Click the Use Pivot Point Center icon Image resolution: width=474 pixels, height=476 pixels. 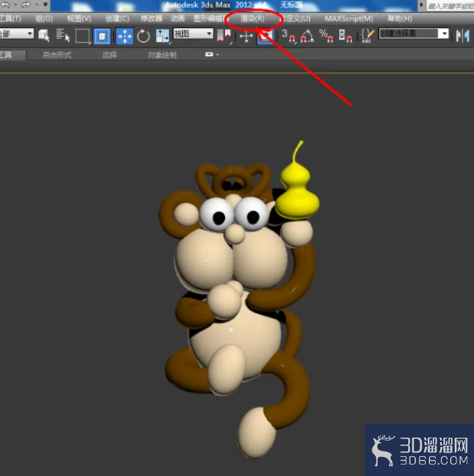coord(224,36)
